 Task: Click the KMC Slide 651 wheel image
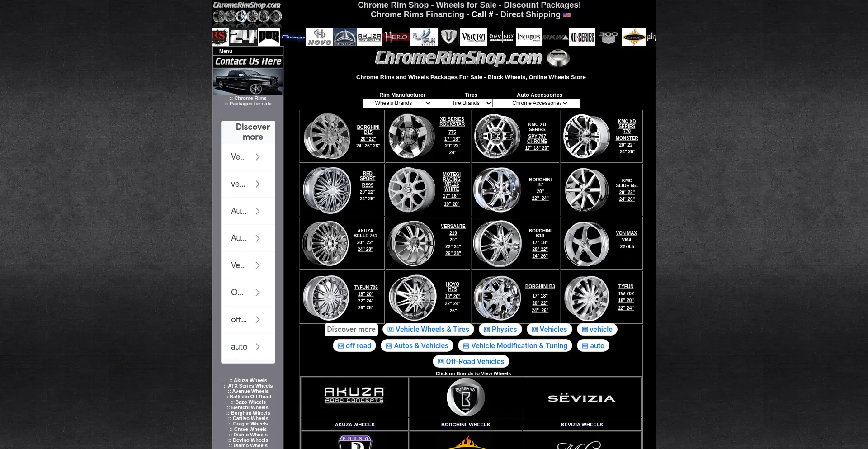[586, 190]
